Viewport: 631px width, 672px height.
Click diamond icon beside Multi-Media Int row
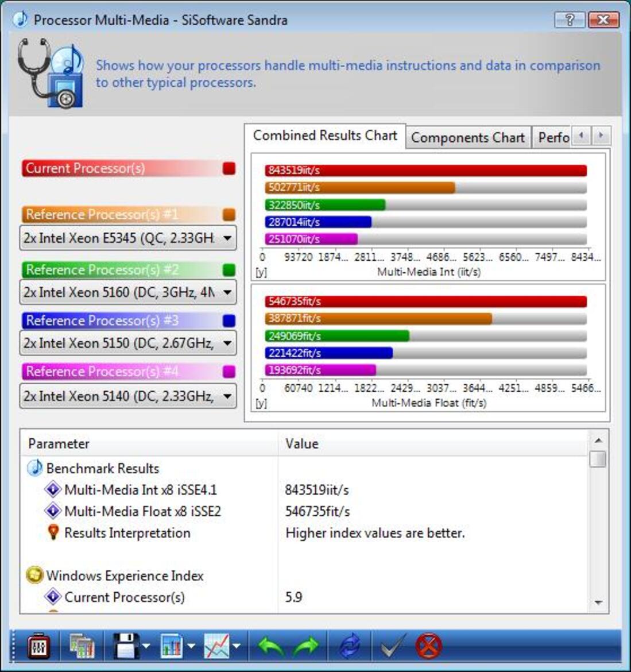pyautogui.click(x=53, y=489)
